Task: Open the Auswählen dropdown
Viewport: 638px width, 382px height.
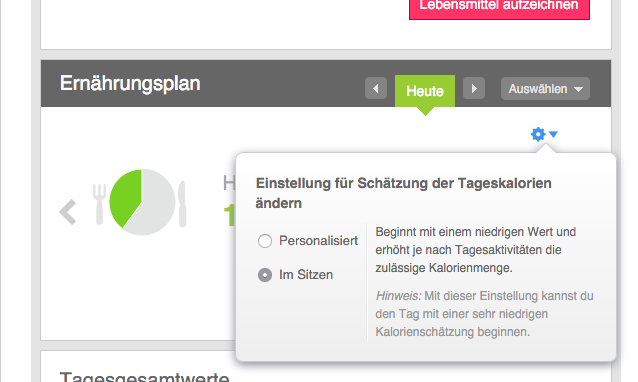Action: [x=545, y=88]
